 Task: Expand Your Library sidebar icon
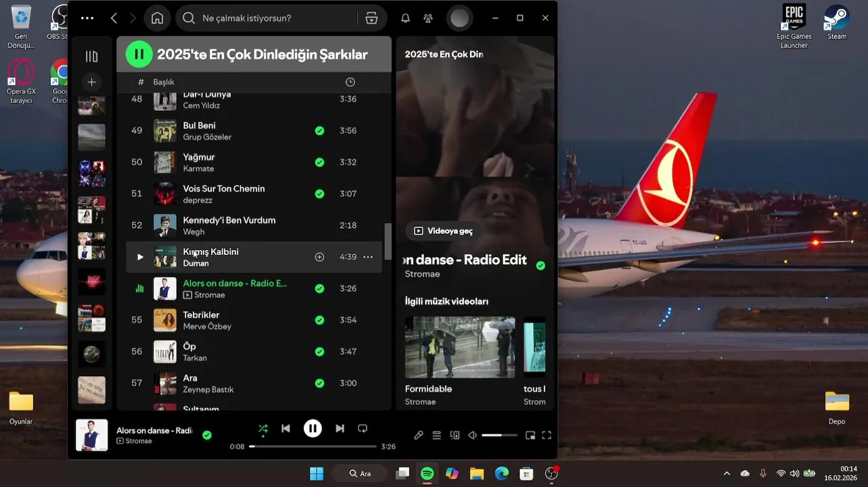pyautogui.click(x=92, y=57)
